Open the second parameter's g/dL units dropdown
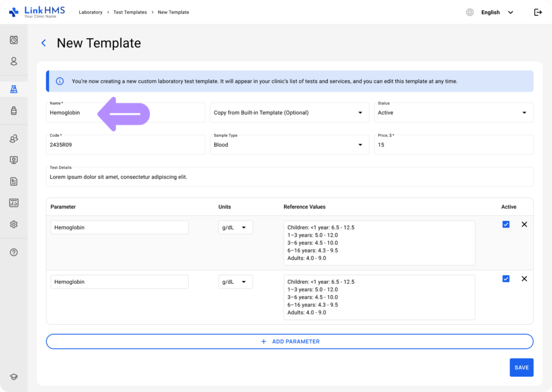552x392 pixels. click(236, 282)
